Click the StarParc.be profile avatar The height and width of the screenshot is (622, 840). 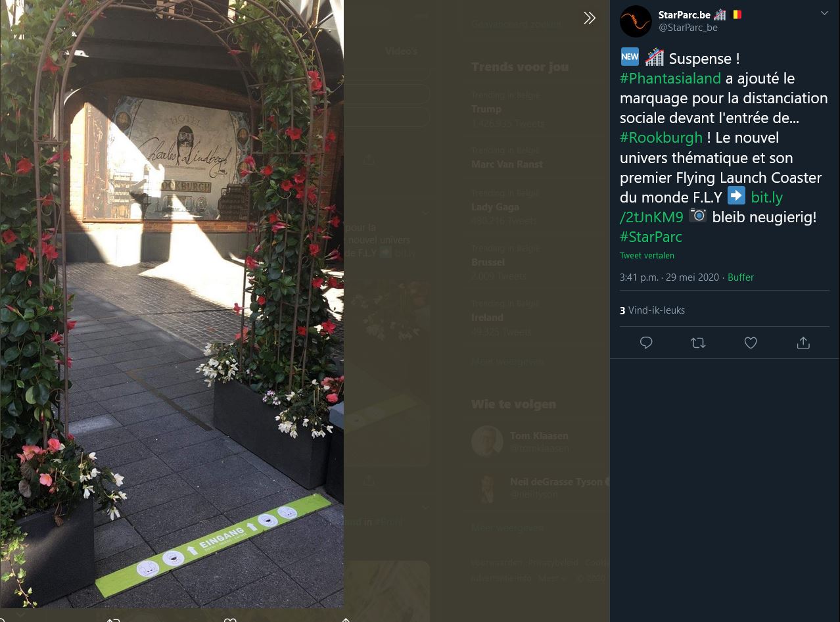636,21
